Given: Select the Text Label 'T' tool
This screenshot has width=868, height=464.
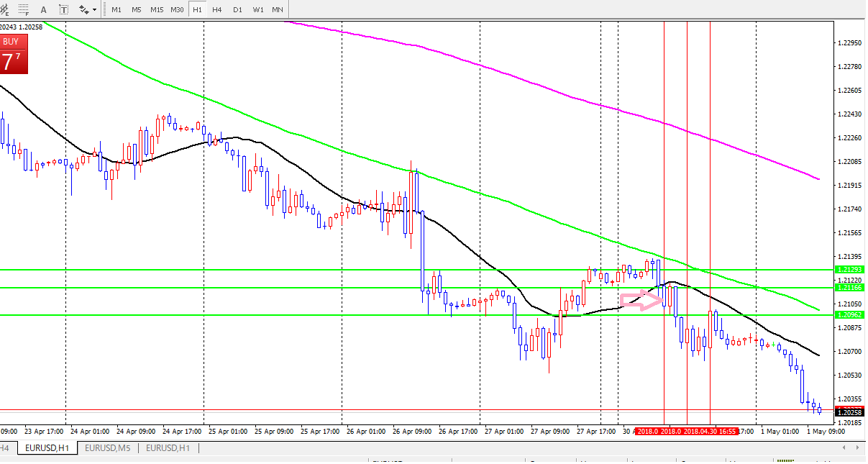Looking at the screenshot, I should click(63, 10).
